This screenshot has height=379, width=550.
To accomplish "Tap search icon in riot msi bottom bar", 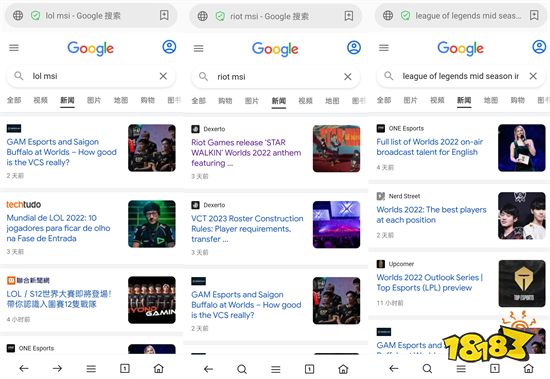I will pos(242,369).
